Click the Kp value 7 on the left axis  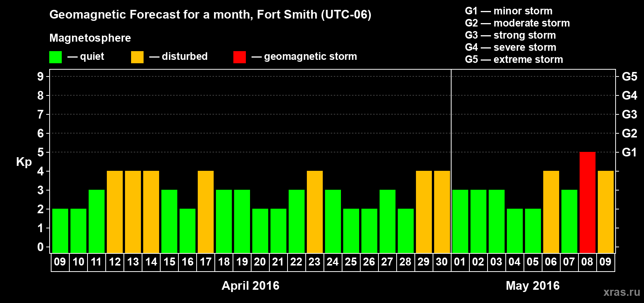[41, 114]
